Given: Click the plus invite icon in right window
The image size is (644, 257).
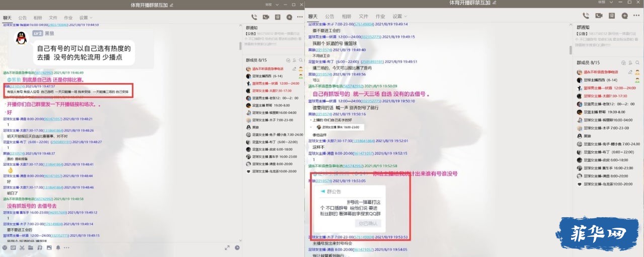Looking at the screenshot, I should [x=624, y=16].
